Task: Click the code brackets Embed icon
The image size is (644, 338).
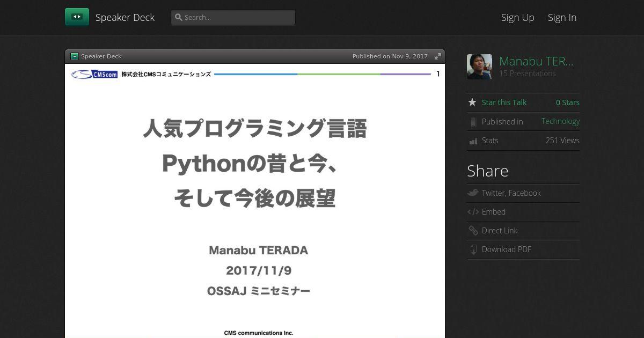Action: click(x=473, y=212)
